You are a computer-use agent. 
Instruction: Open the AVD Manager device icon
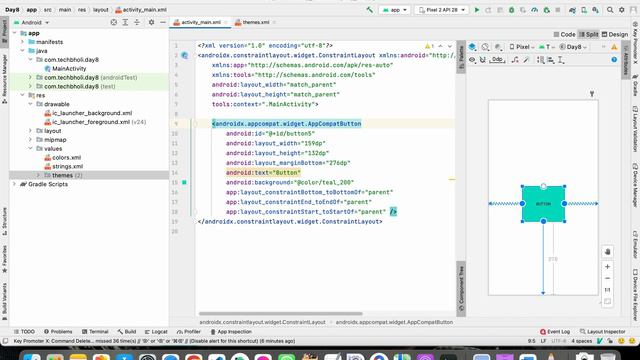coord(584,10)
